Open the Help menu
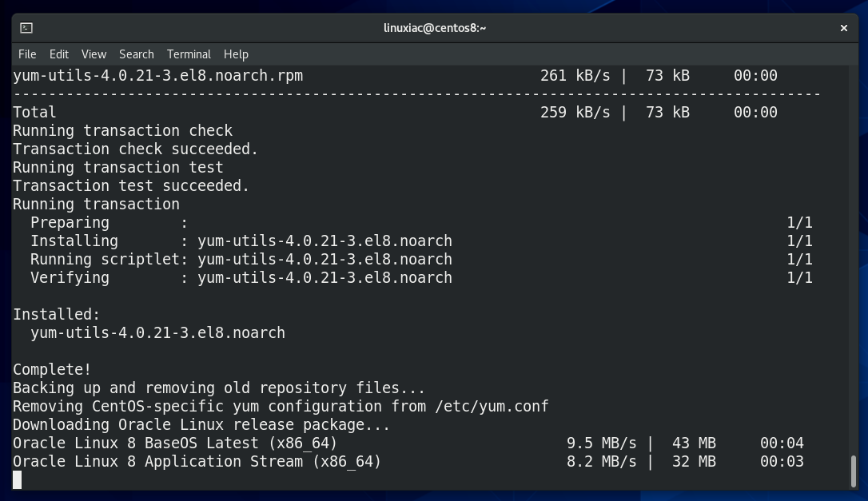This screenshot has width=868, height=501. [236, 54]
